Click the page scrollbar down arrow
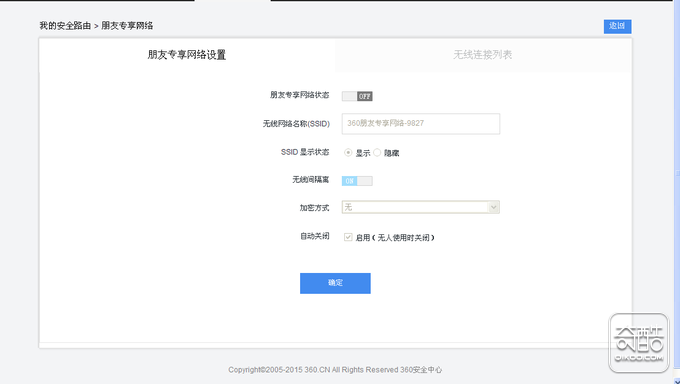The height and width of the screenshot is (384, 680). coord(677,381)
